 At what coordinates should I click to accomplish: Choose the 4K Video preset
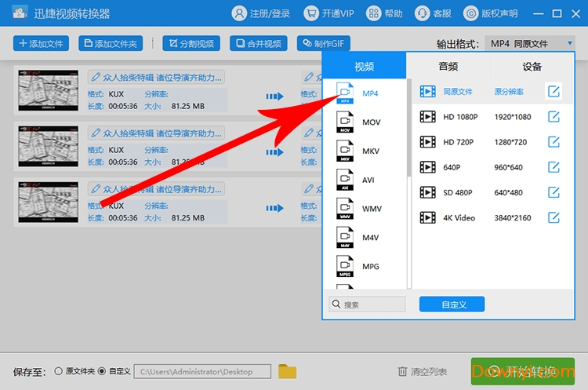point(493,217)
